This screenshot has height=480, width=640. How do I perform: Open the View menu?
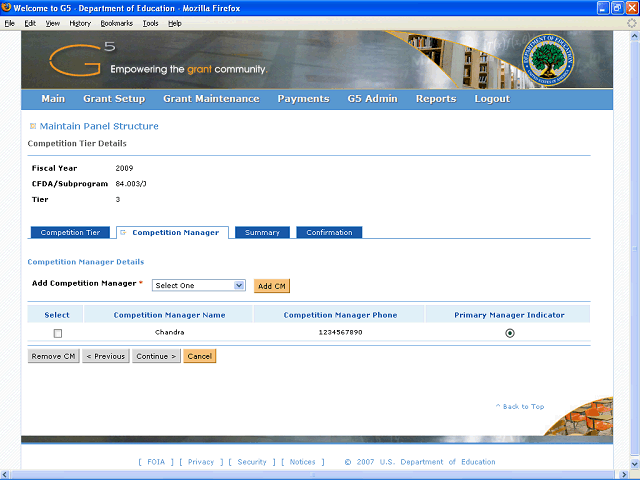(x=53, y=23)
